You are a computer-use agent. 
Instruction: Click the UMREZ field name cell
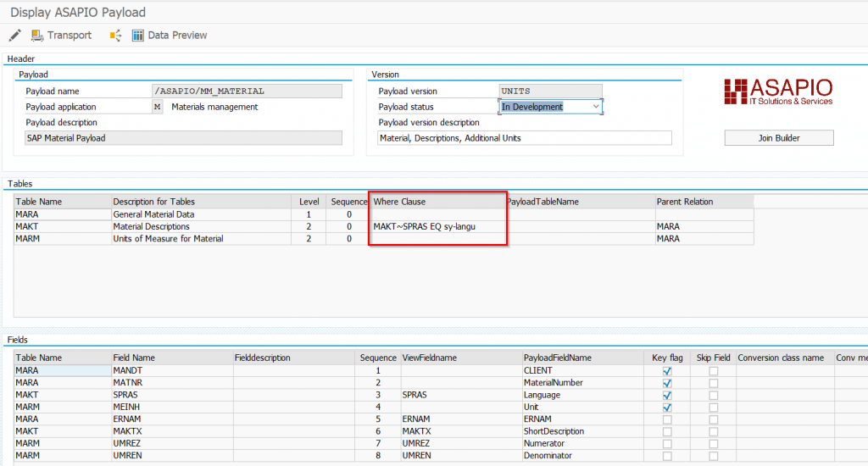171,444
